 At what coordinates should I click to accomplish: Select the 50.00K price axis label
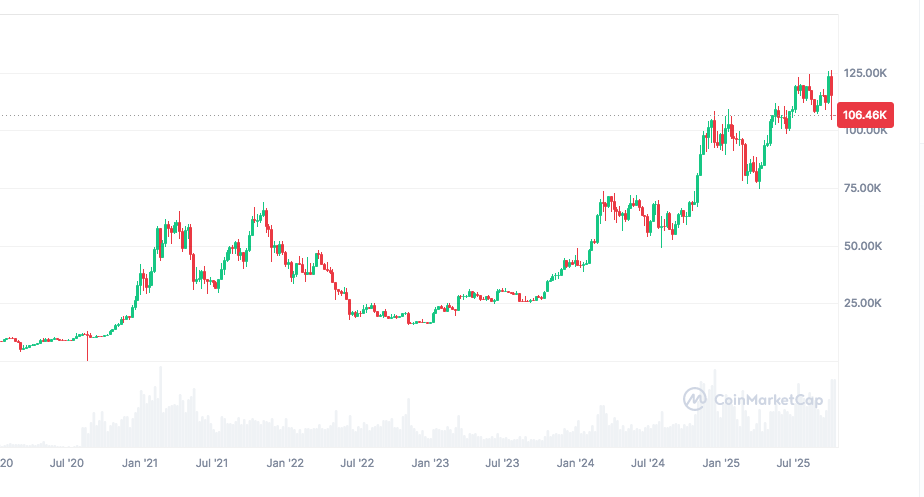pos(865,246)
